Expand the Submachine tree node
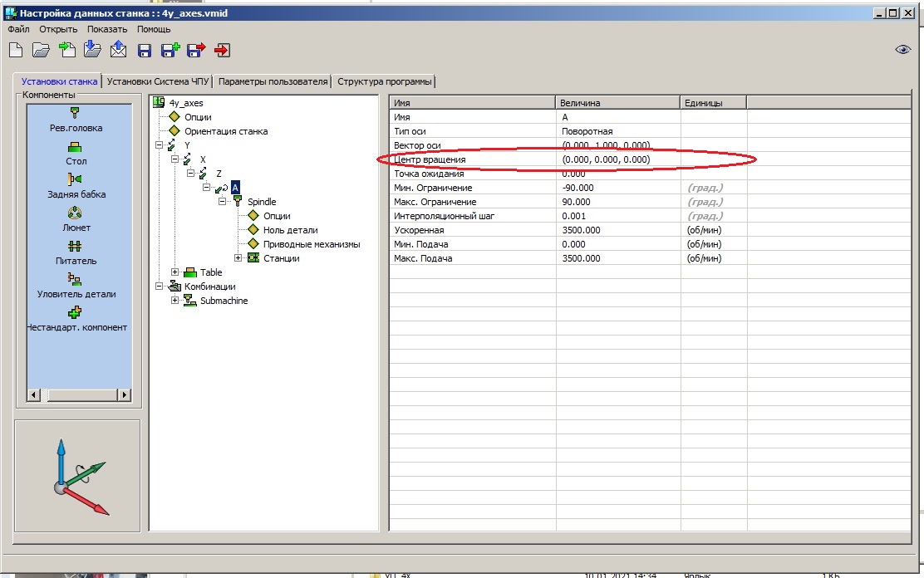The image size is (924, 578). (x=175, y=301)
